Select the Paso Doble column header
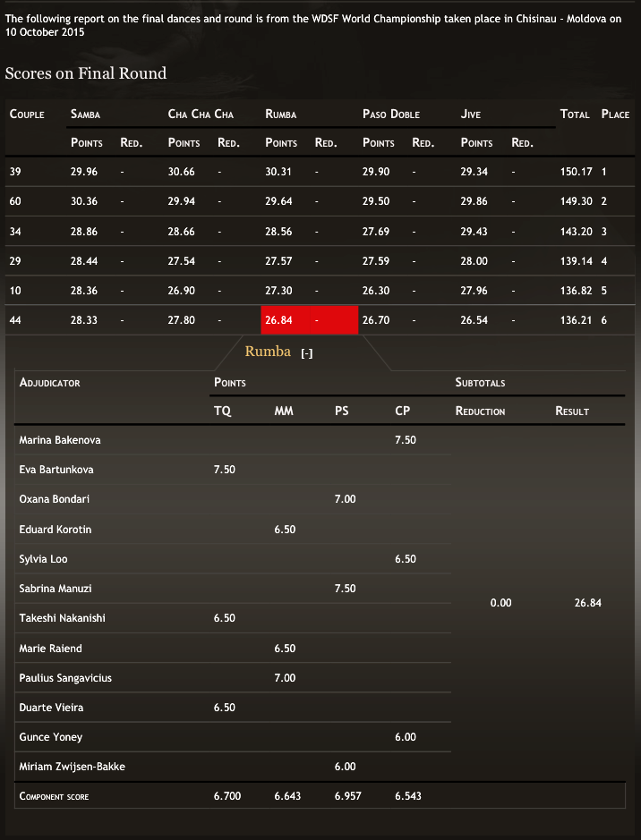This screenshot has height=840, width=641. pos(391,115)
